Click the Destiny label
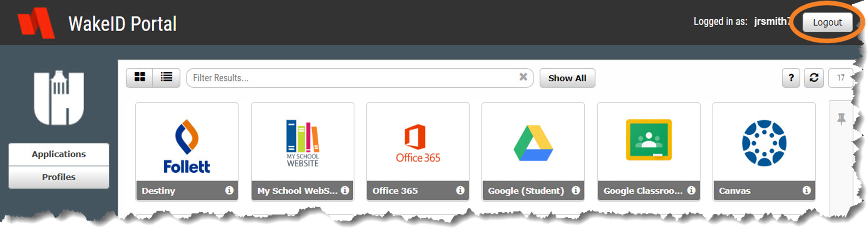 coord(158,191)
